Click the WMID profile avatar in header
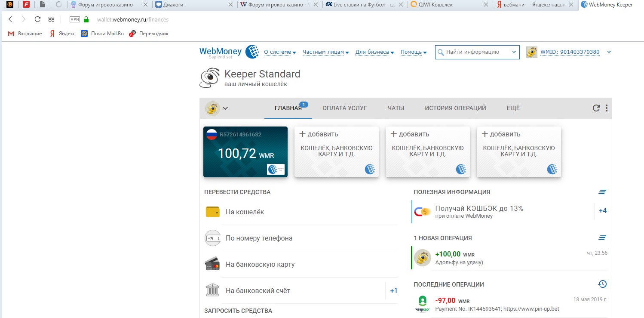Viewport: 644px width, 318px height. [532, 52]
